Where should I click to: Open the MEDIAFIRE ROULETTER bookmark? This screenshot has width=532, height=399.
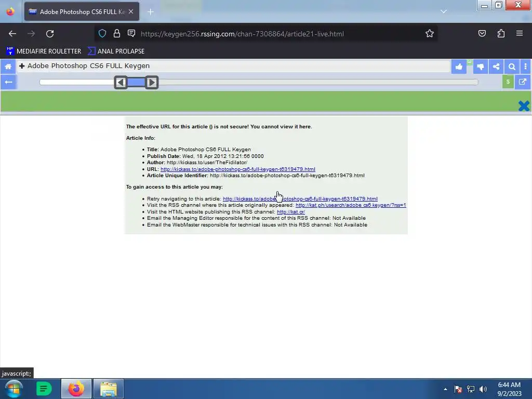pos(44,51)
